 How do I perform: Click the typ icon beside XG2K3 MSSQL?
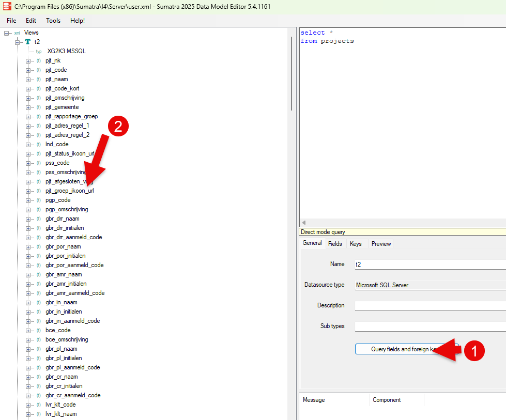(x=39, y=52)
